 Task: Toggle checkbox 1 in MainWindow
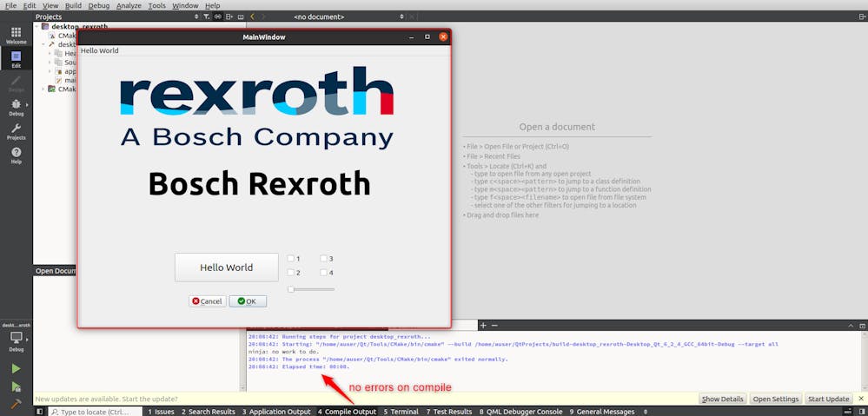[x=290, y=258]
